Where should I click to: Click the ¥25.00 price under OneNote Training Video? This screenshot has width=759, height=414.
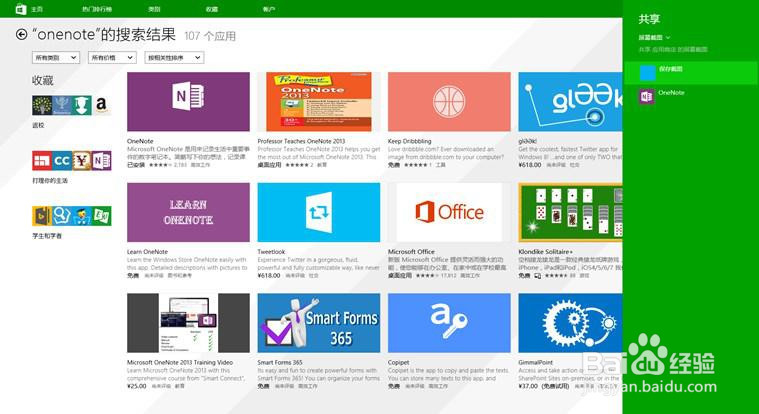pos(137,386)
